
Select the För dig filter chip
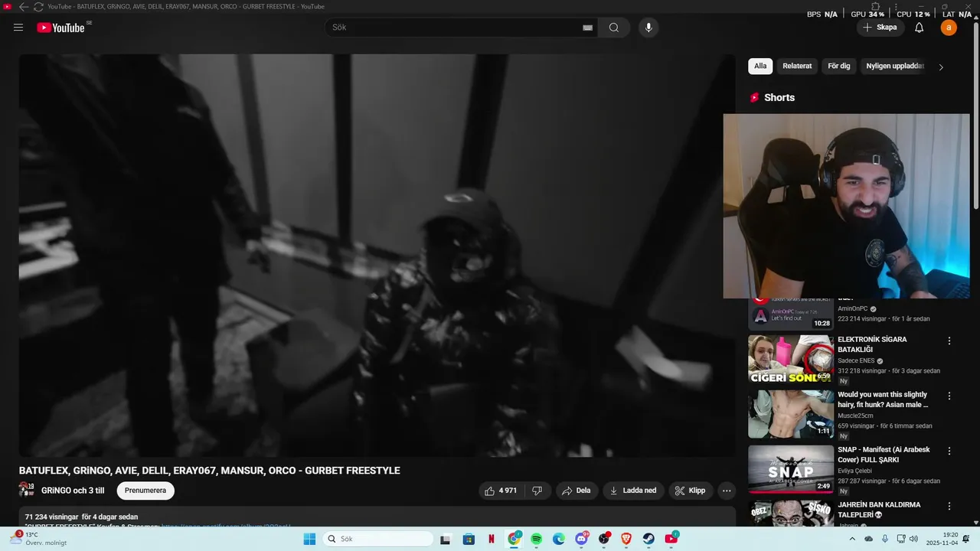[x=839, y=67]
